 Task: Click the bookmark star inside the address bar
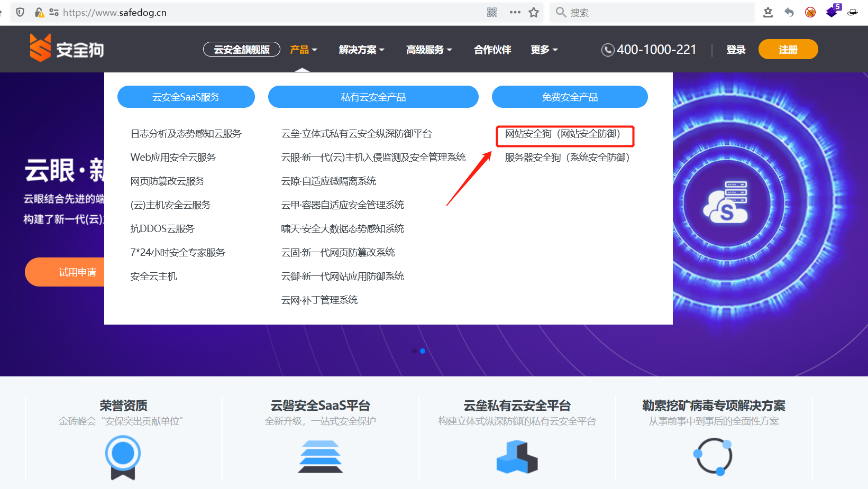point(534,12)
